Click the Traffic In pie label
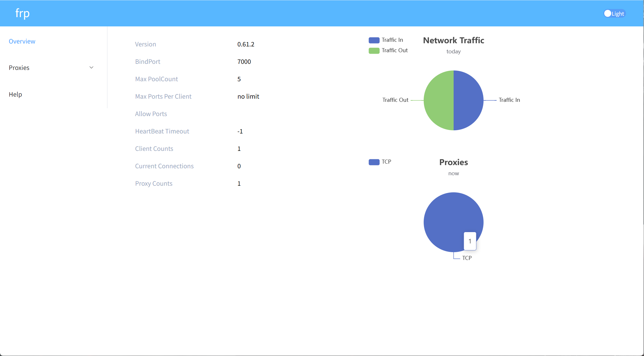The width and height of the screenshot is (644, 356). (x=509, y=100)
